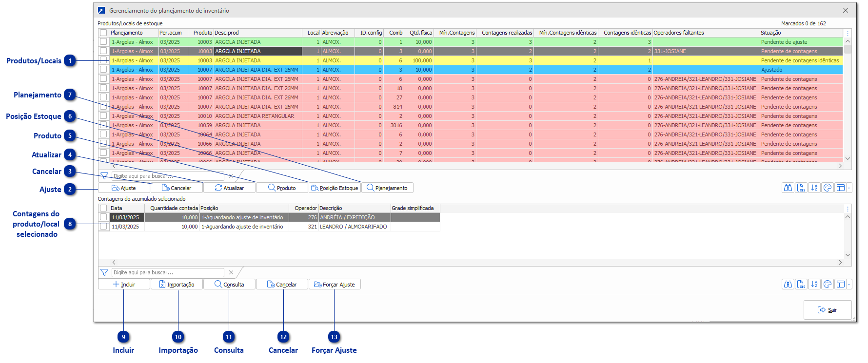868x363 pixels.
Task: Open Posição Estoque
Action: pyautogui.click(x=335, y=188)
